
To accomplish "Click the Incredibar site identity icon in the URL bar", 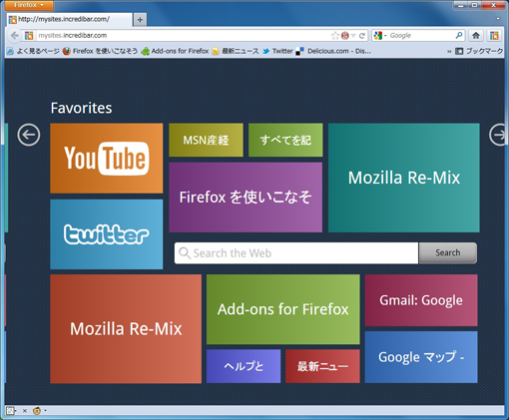I will coord(29,35).
